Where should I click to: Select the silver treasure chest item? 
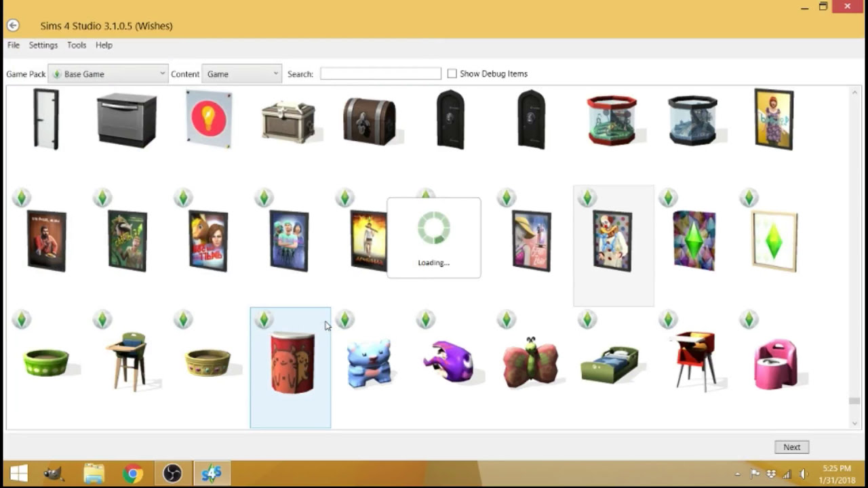(290, 122)
